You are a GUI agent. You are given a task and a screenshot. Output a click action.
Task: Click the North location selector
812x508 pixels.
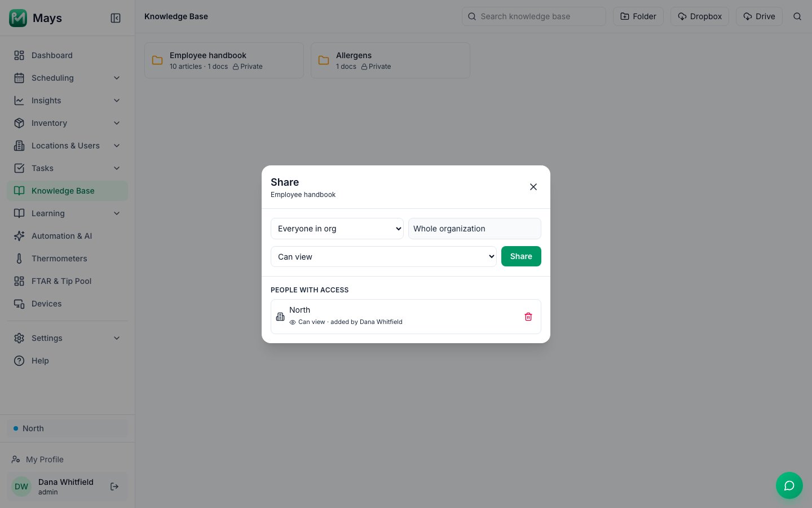tap(68, 428)
